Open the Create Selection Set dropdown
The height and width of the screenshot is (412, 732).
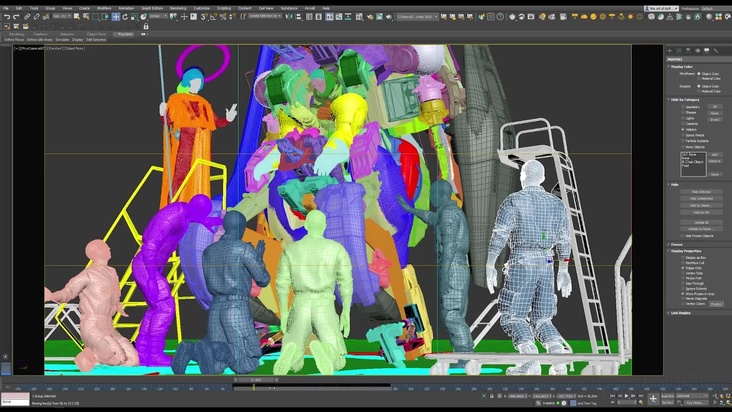(265, 16)
